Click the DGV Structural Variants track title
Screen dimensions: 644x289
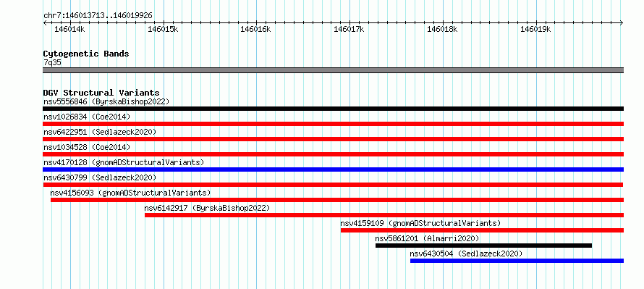(101, 93)
